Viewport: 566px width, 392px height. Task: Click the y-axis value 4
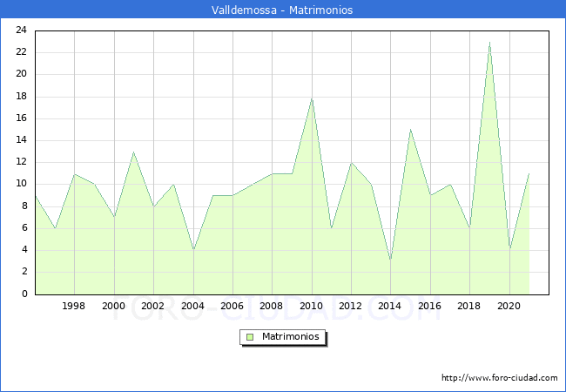point(24,250)
